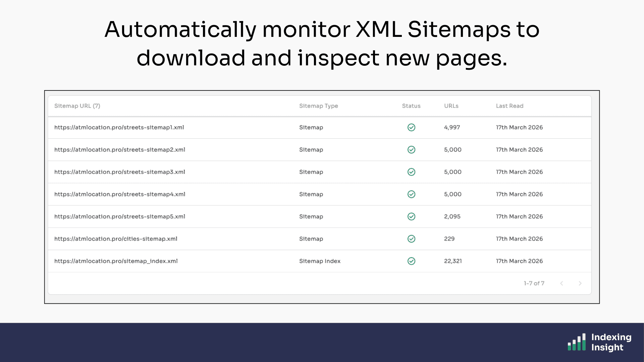
Task: Sort by URLs column header
Action: tap(451, 106)
